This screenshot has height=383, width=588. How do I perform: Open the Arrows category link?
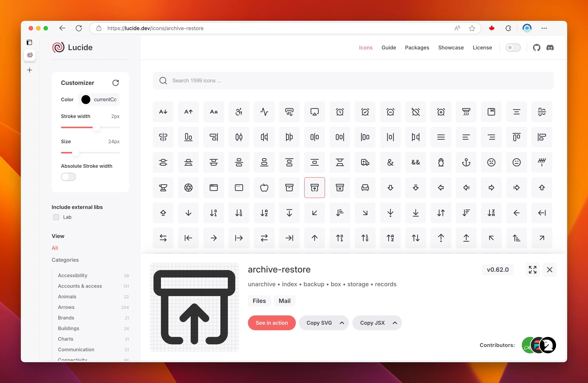pos(66,307)
